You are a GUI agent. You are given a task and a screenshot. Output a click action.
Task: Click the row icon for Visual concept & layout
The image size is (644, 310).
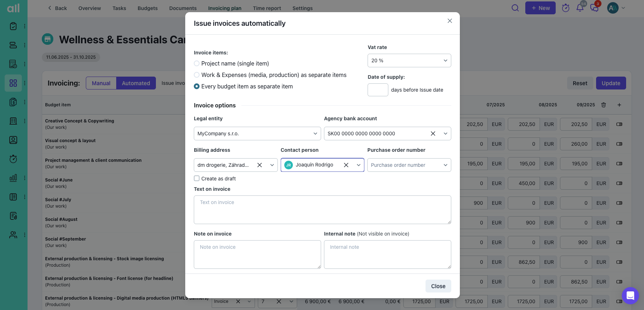tap(619, 144)
